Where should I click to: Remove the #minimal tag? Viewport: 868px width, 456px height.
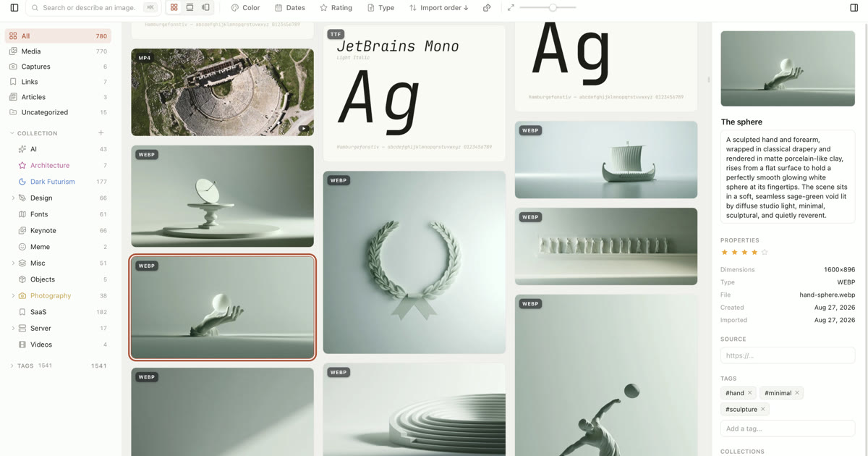tap(797, 393)
